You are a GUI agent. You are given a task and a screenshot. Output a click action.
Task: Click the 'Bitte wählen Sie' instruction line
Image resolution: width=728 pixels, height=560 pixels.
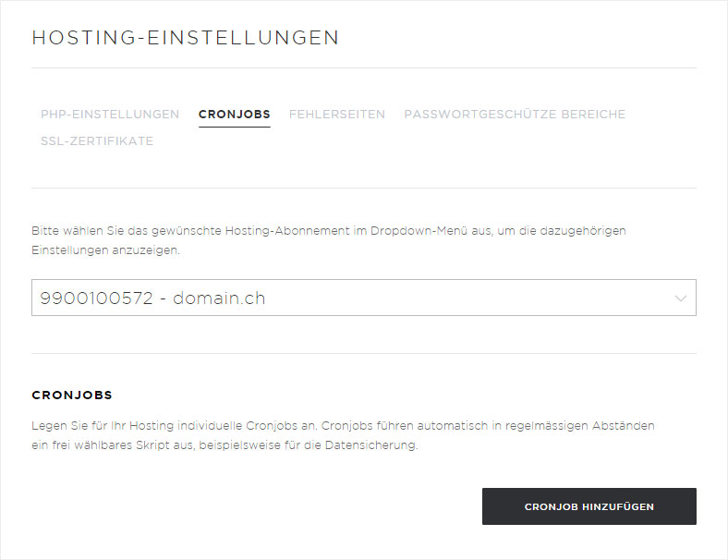tap(329, 231)
